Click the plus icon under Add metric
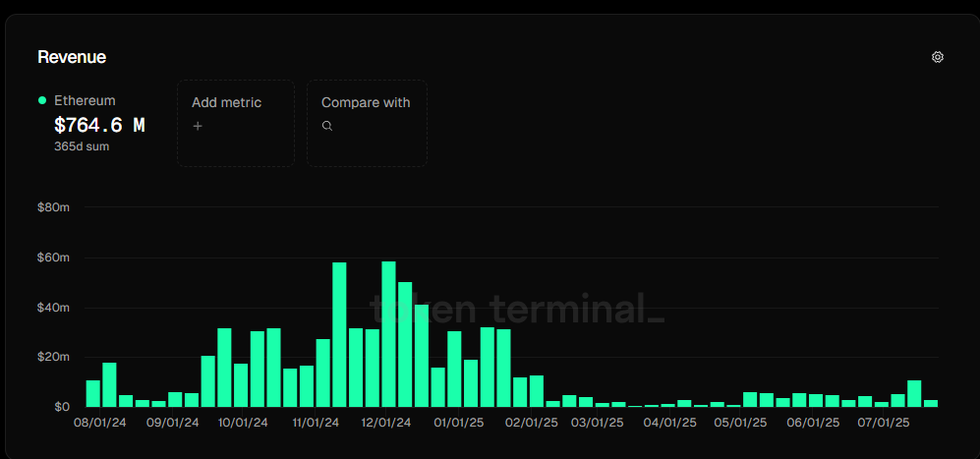Viewport: 980px width, 459px height. coord(198,126)
